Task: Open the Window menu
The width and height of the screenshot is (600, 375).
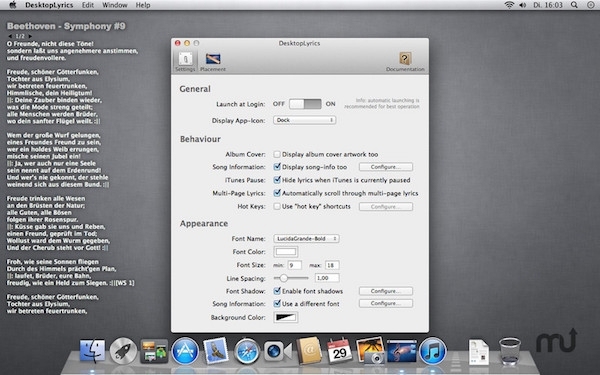Action: pos(114,5)
